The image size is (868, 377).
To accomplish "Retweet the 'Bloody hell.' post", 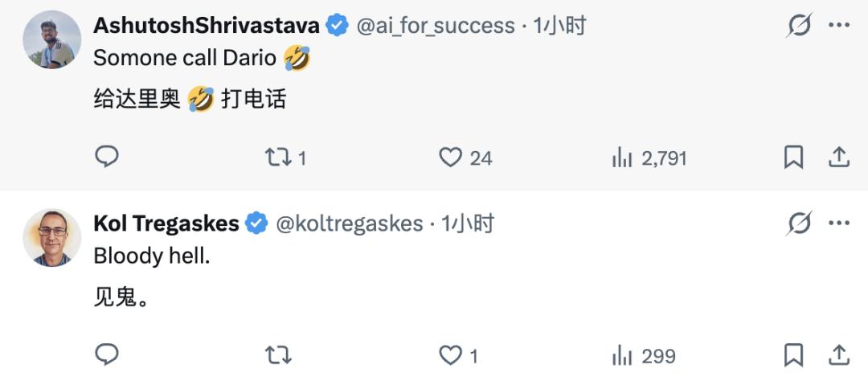I will (278, 354).
